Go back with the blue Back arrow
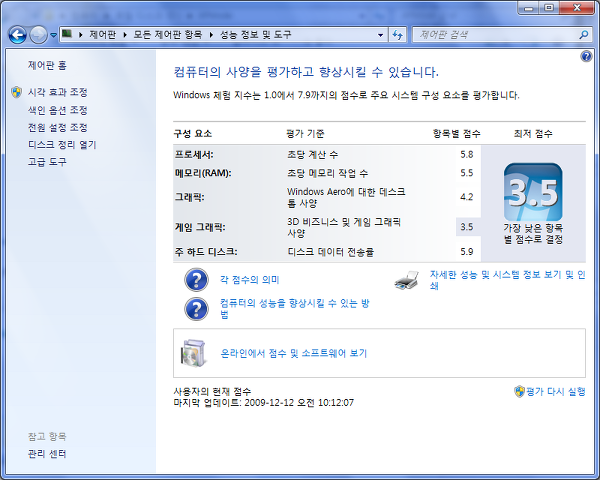 [18, 35]
